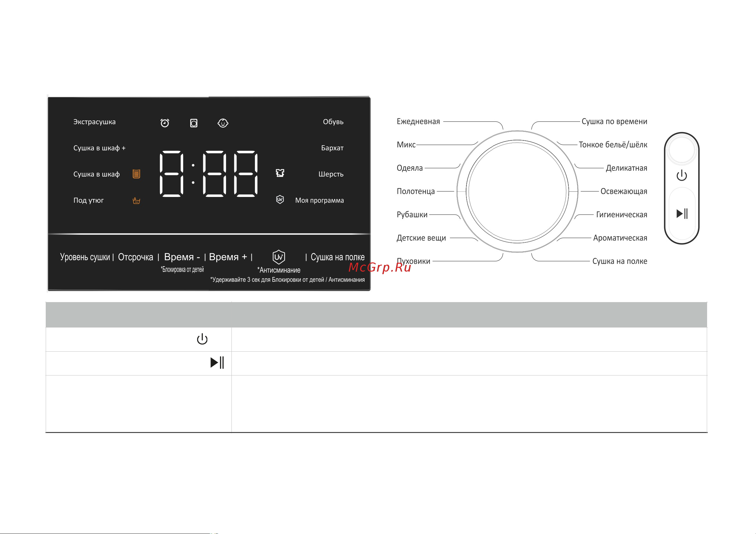Image resolution: width=756 pixels, height=534 pixels.
Task: Tap the orange iron dry basin icon
Action: 136,201
